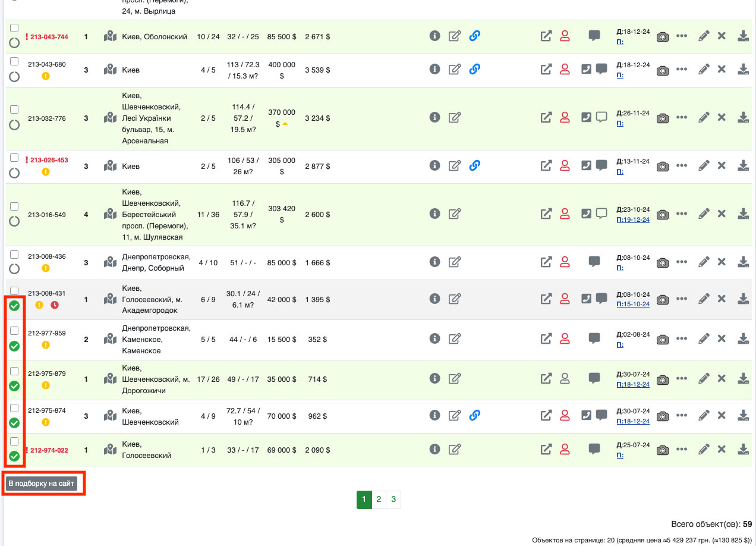Open the П:15-10-24 date link
Viewport: 756px width, 546px height.
(x=633, y=304)
